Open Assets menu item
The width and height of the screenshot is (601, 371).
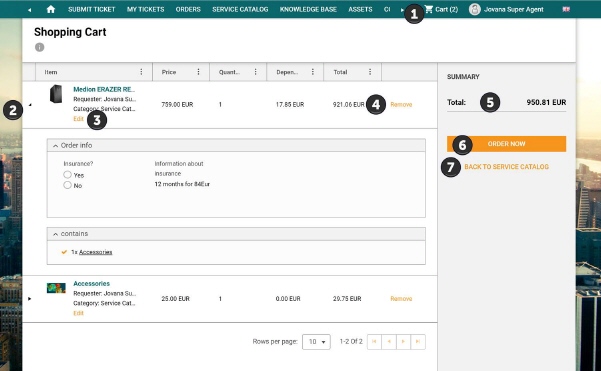pos(360,9)
